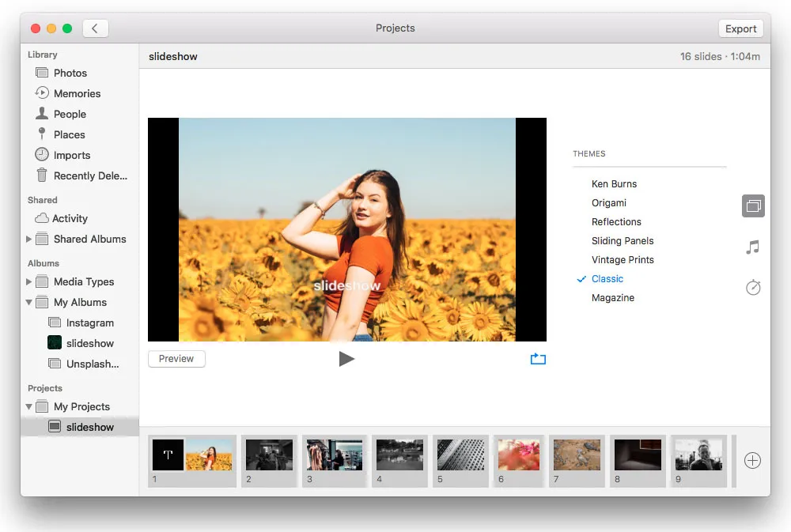Viewport: 791px width, 532px height.
Task: Collapse the My Projects section
Action: 29,406
